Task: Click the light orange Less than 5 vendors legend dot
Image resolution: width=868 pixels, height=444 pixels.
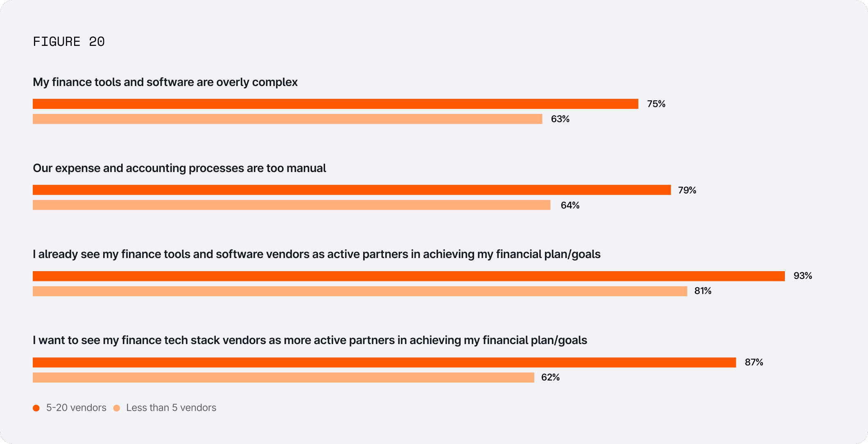Action: 117,408
